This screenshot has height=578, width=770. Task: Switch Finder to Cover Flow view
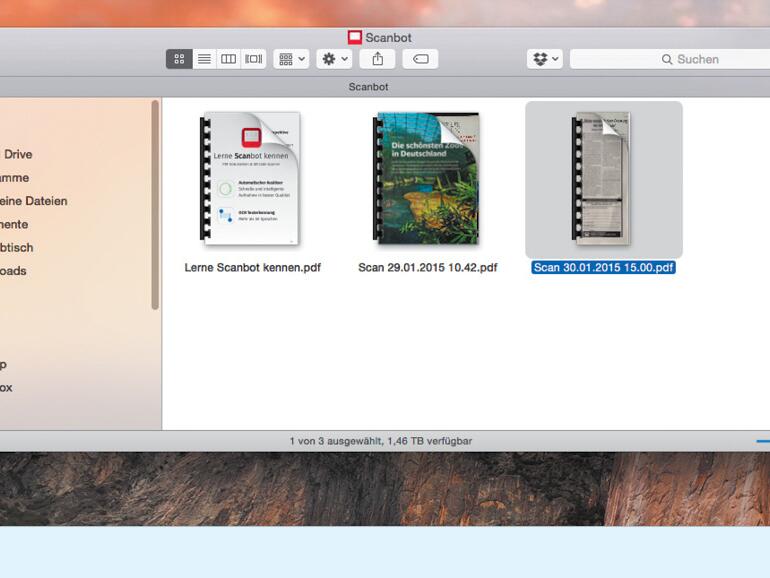pos(253,59)
